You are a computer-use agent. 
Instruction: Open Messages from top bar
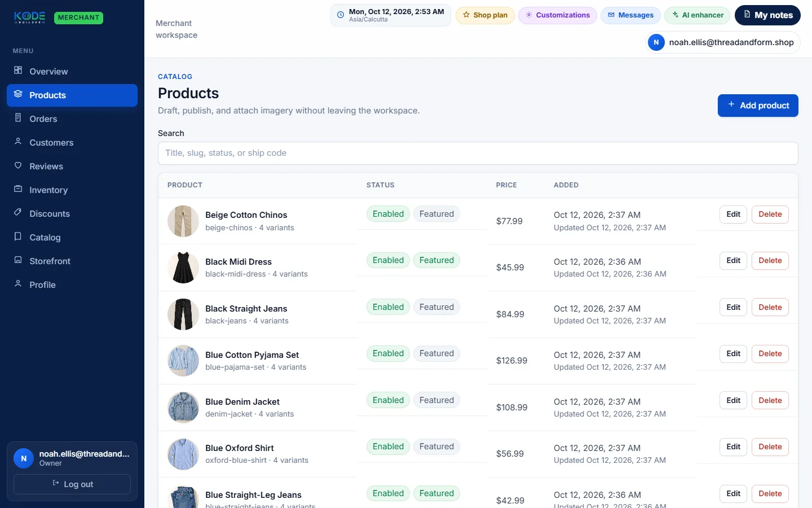(x=630, y=15)
